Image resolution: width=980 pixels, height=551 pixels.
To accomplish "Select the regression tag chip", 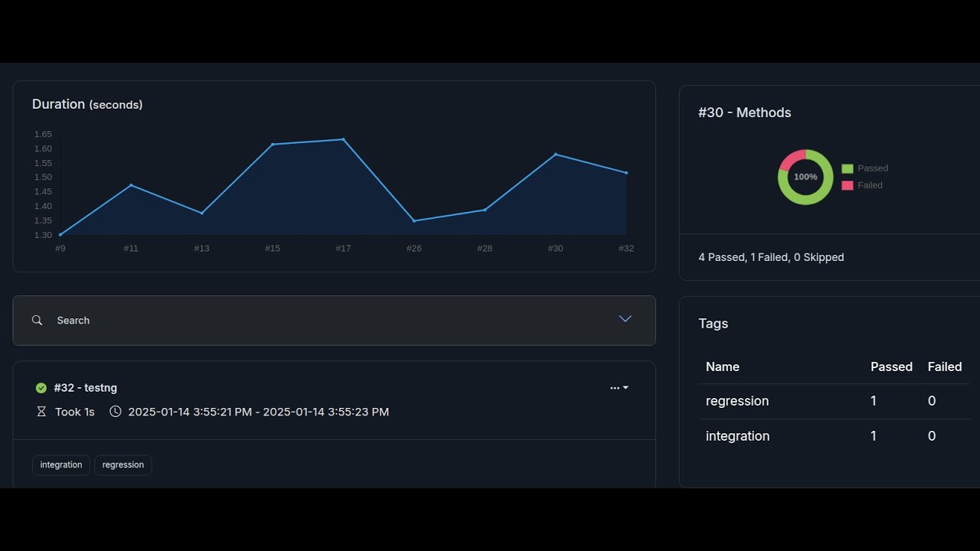I will 123,465.
